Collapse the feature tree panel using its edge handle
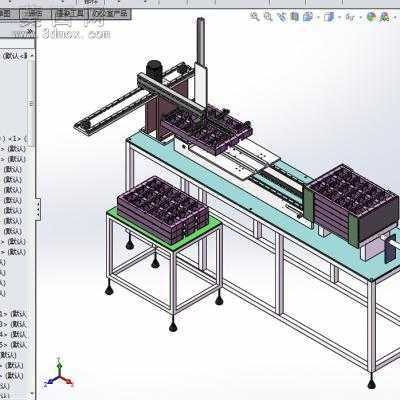Viewport: 400px width, 400px height. tap(38, 209)
